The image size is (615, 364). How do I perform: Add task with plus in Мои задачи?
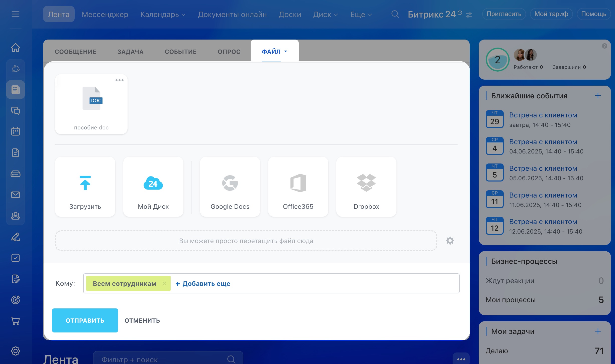pyautogui.click(x=598, y=331)
